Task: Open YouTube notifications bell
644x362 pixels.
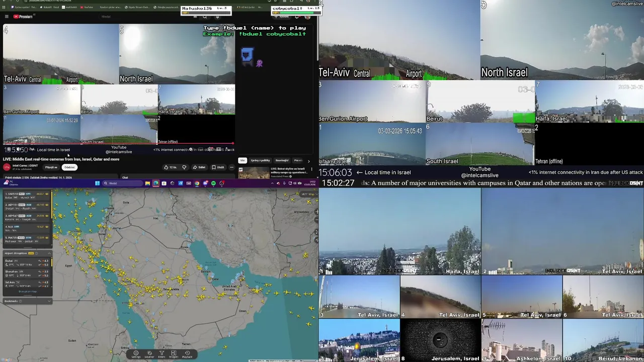Action: tap(297, 17)
